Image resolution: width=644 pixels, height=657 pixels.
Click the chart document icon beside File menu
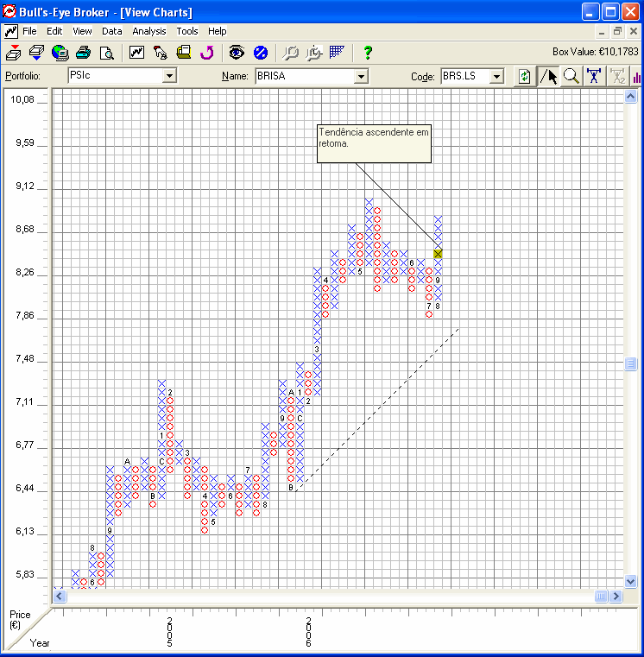[x=11, y=31]
